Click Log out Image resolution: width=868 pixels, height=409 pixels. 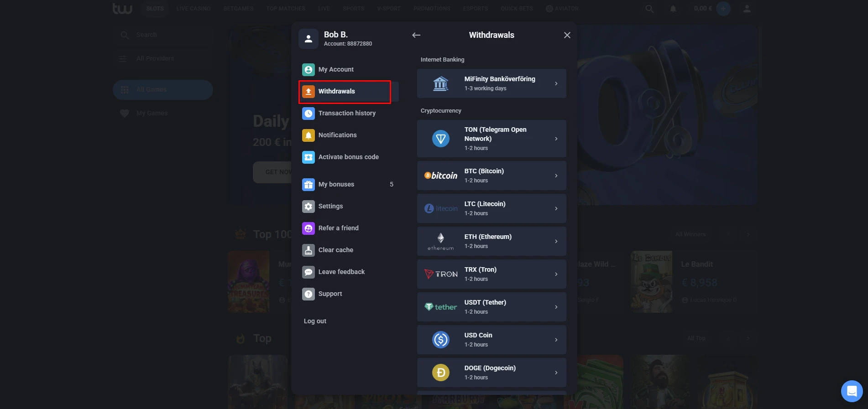click(x=315, y=321)
